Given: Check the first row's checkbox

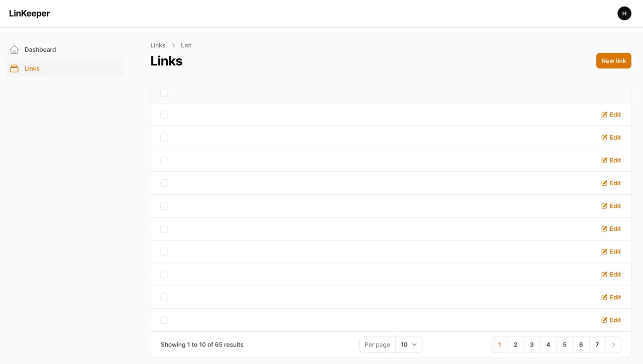Looking at the screenshot, I should pyautogui.click(x=164, y=115).
